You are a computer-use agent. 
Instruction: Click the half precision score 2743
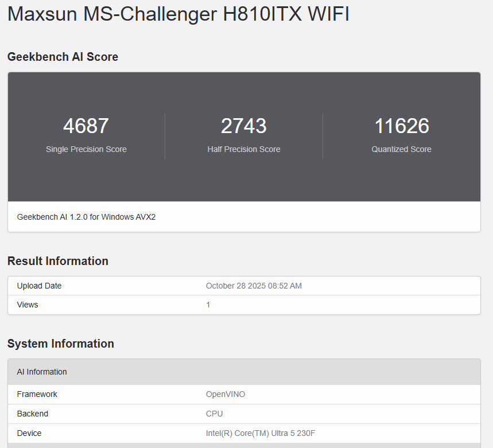(x=244, y=126)
